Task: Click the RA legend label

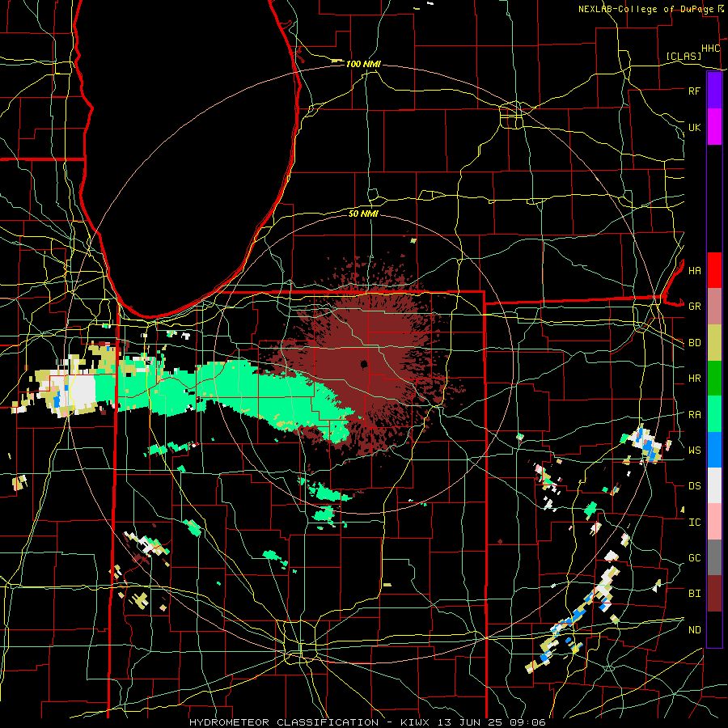Action: coord(694,415)
